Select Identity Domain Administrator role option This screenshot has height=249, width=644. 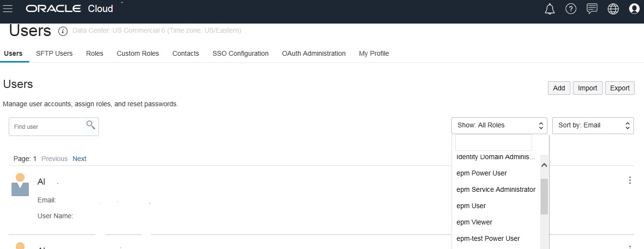(x=496, y=157)
